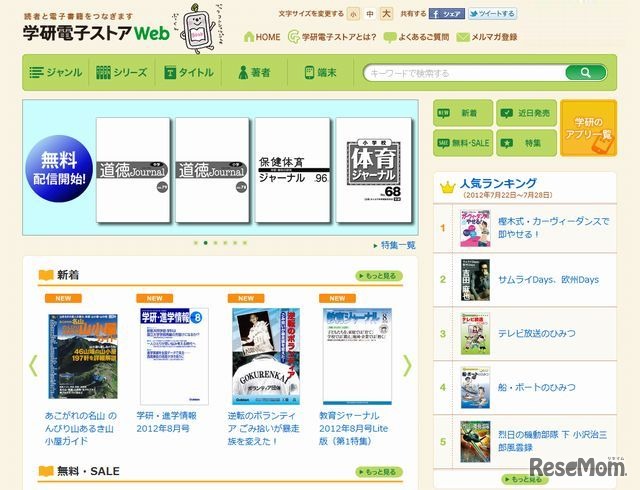This screenshot has width=640, height=490.
Task: Open first 道徳Journal cover in banner
Action: 133,170
